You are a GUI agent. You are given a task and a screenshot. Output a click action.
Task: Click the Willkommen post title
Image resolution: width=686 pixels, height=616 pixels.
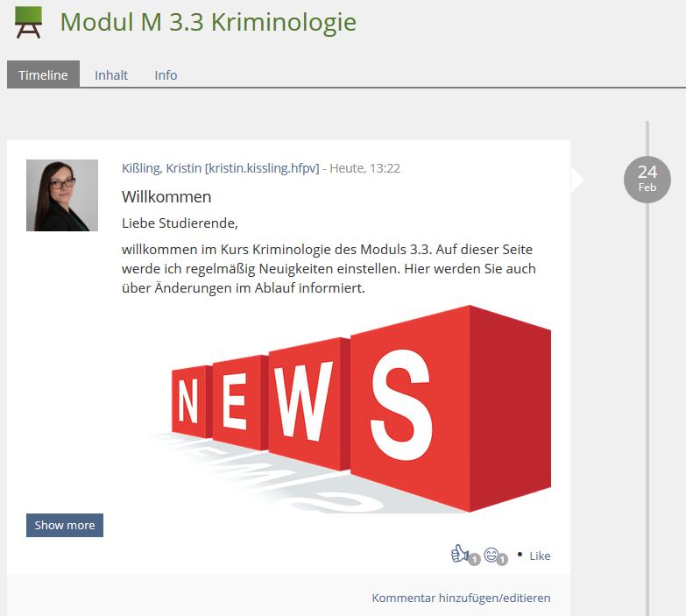pos(166,197)
